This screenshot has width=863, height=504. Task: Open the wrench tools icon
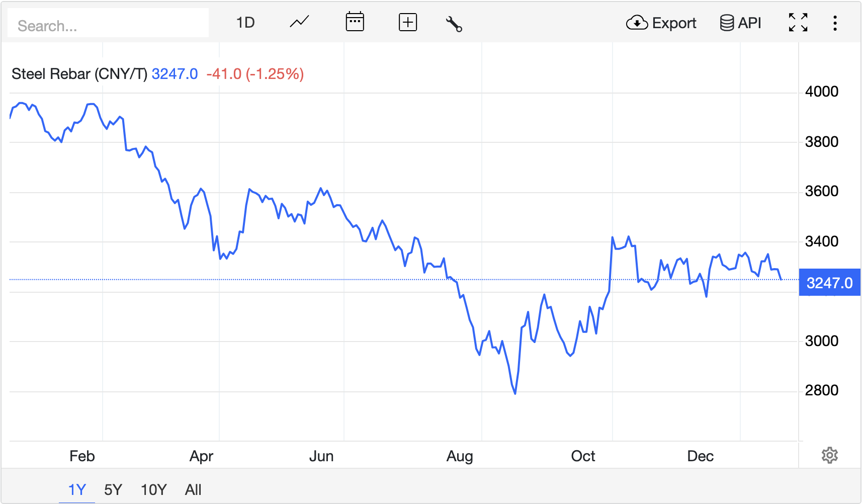pyautogui.click(x=454, y=24)
